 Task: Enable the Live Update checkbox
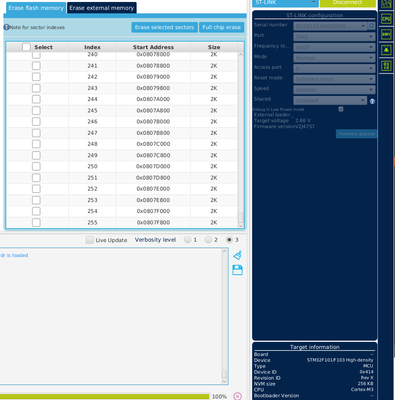(89, 240)
